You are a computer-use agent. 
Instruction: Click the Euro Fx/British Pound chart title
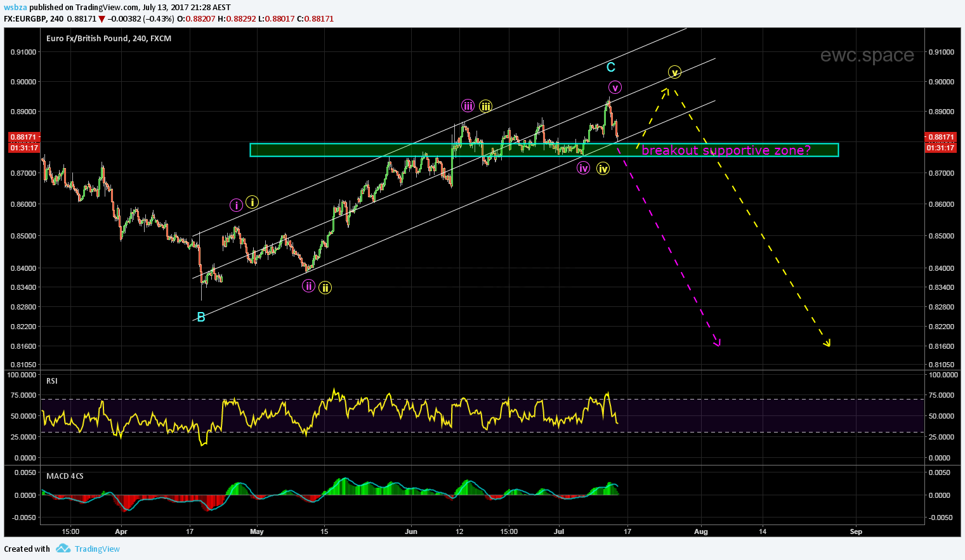point(108,39)
